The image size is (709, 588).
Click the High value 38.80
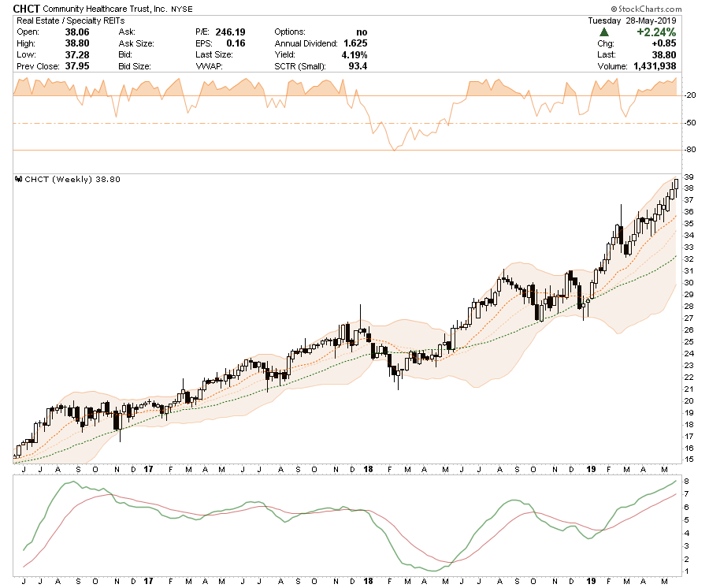(77, 43)
